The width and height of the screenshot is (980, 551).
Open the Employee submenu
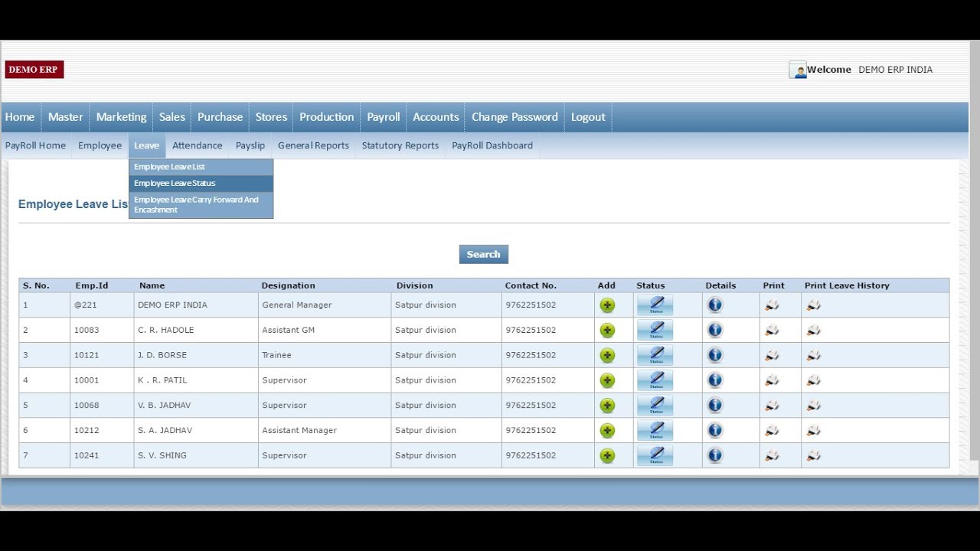click(100, 145)
